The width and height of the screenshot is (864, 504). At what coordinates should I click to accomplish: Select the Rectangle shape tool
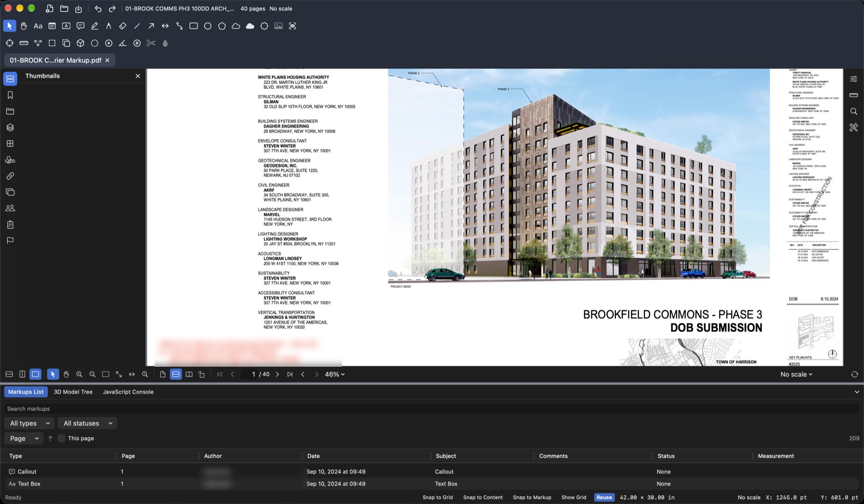tap(193, 26)
